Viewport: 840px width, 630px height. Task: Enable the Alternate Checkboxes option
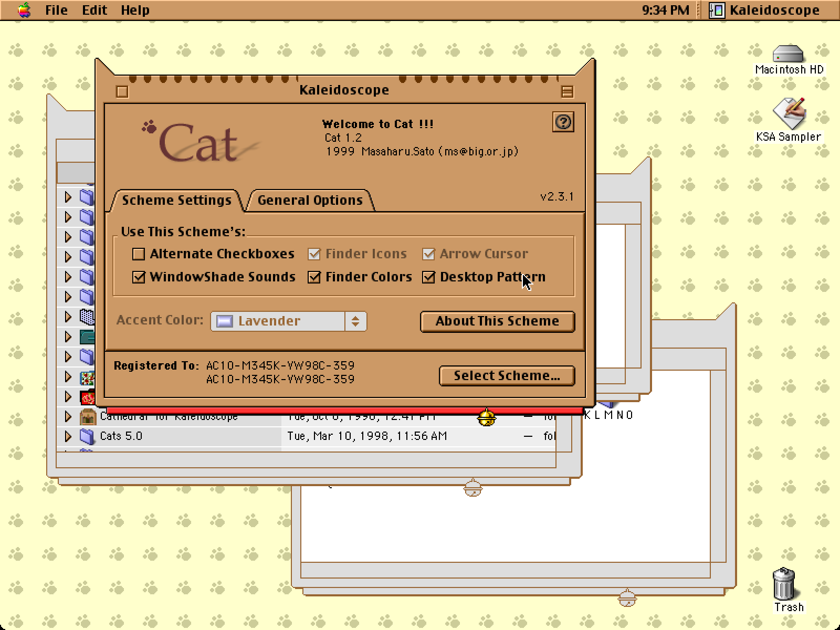139,254
